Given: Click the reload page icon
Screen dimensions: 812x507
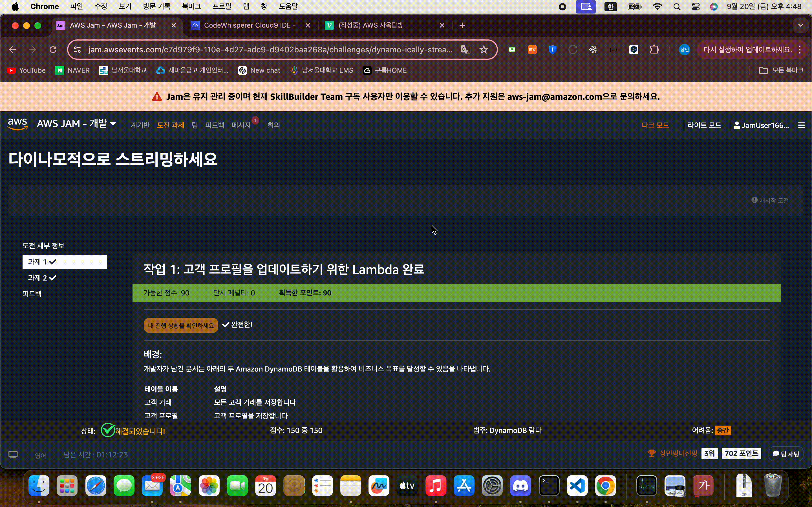Looking at the screenshot, I should pos(53,50).
